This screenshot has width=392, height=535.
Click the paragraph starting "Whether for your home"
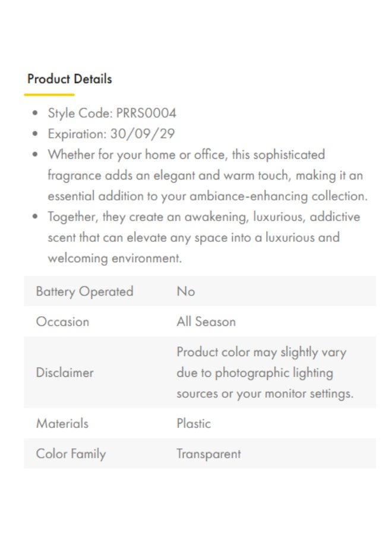pyautogui.click(x=208, y=175)
